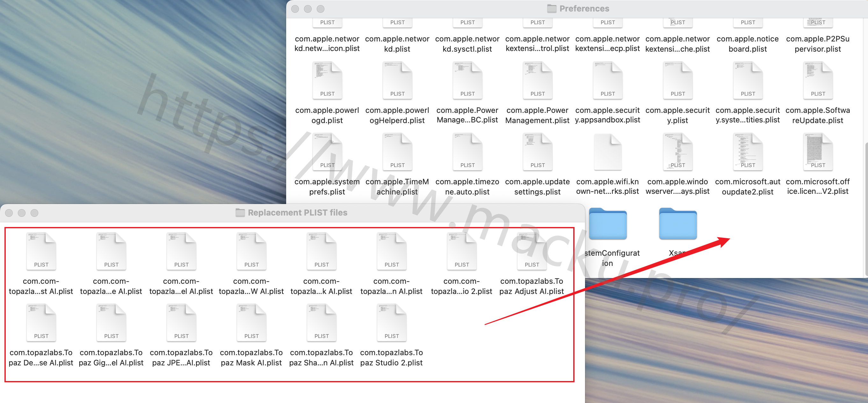Select com.apple.SoftwareUpdate.plist file icon
Viewport: 868px width, 403px height.
point(818,80)
